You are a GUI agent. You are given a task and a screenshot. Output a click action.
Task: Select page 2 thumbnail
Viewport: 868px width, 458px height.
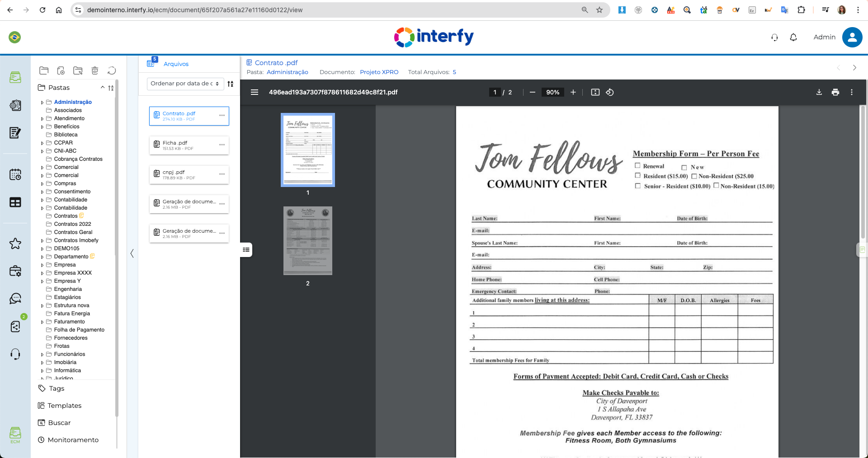308,241
